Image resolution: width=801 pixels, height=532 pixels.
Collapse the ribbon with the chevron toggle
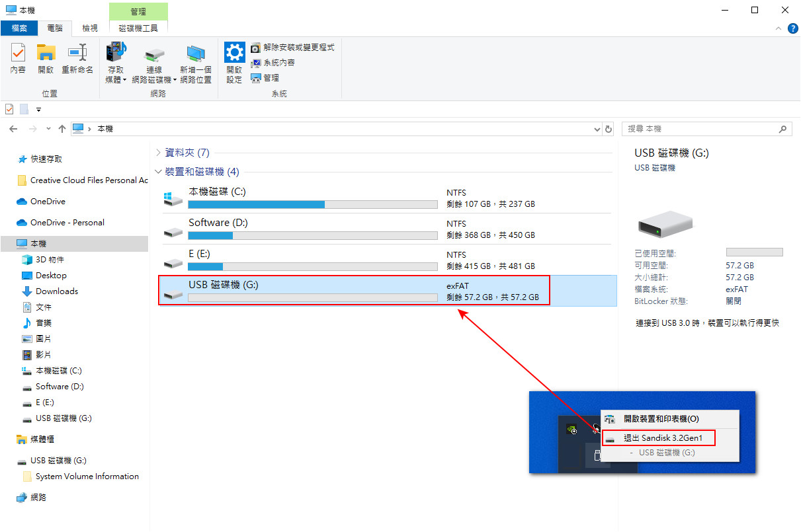779,28
